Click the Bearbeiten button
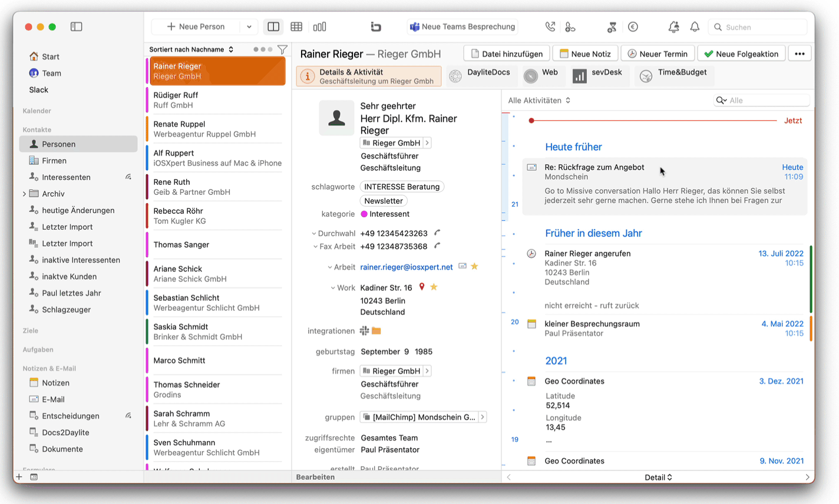The width and height of the screenshot is (839, 504). tap(315, 477)
